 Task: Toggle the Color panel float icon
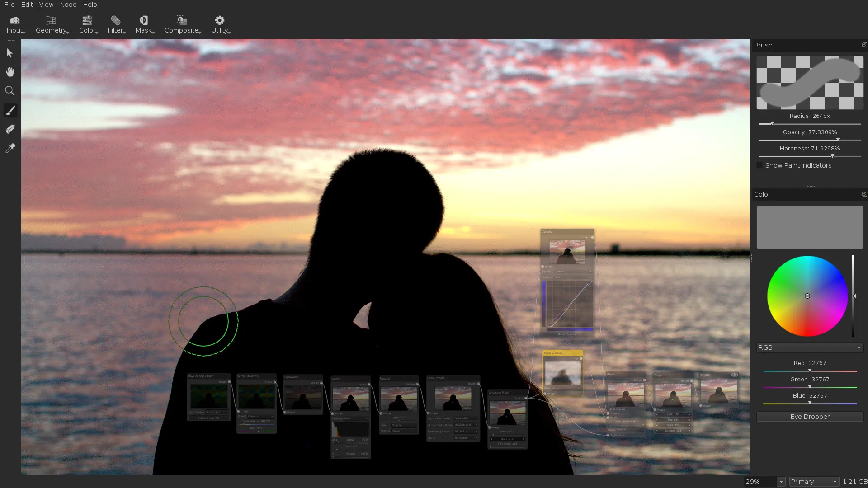(865, 194)
